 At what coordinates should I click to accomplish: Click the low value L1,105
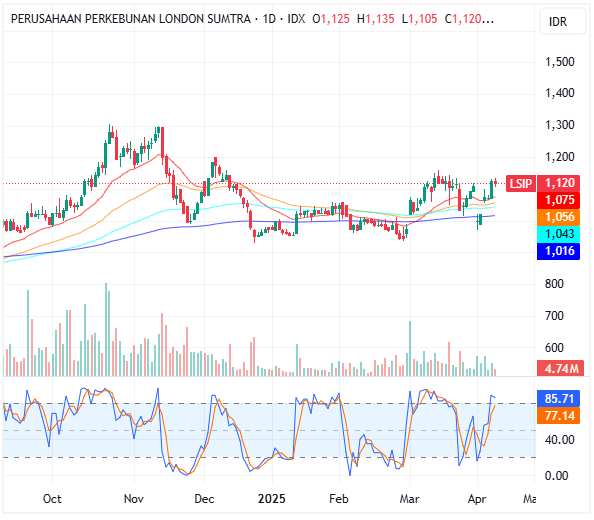click(419, 19)
